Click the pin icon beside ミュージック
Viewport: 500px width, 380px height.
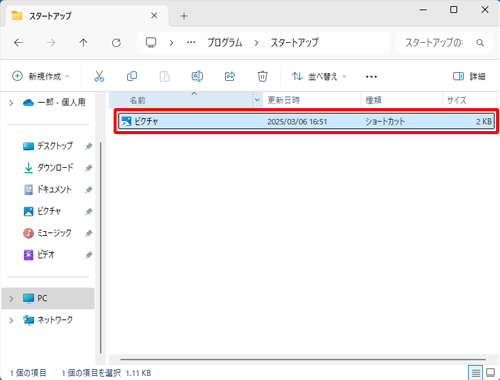pos(88,233)
